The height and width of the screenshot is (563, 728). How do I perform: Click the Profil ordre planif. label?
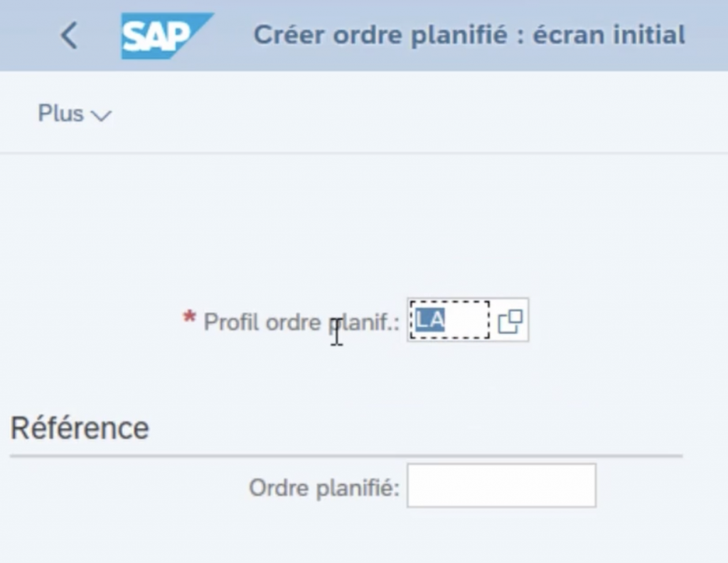(x=301, y=323)
